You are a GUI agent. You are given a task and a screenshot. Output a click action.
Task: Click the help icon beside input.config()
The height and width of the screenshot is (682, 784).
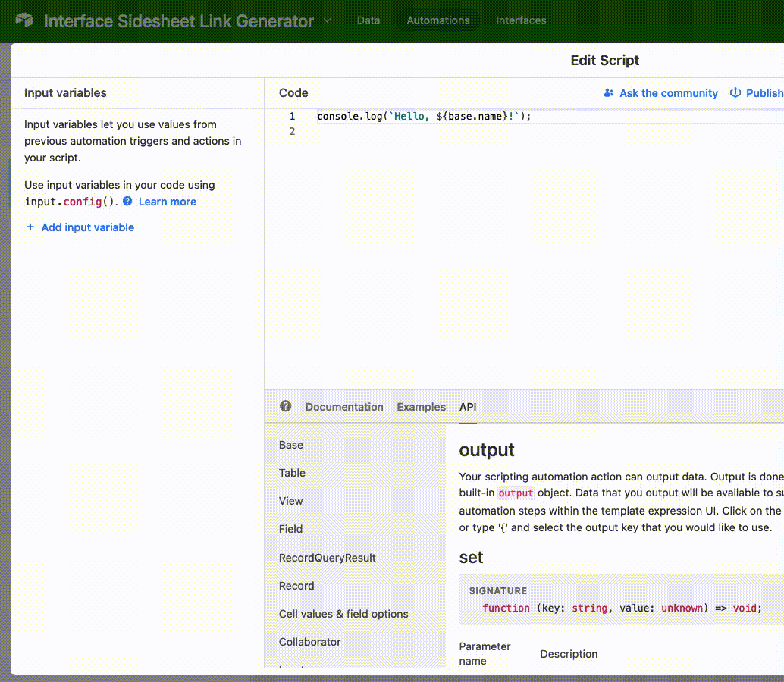pos(127,201)
